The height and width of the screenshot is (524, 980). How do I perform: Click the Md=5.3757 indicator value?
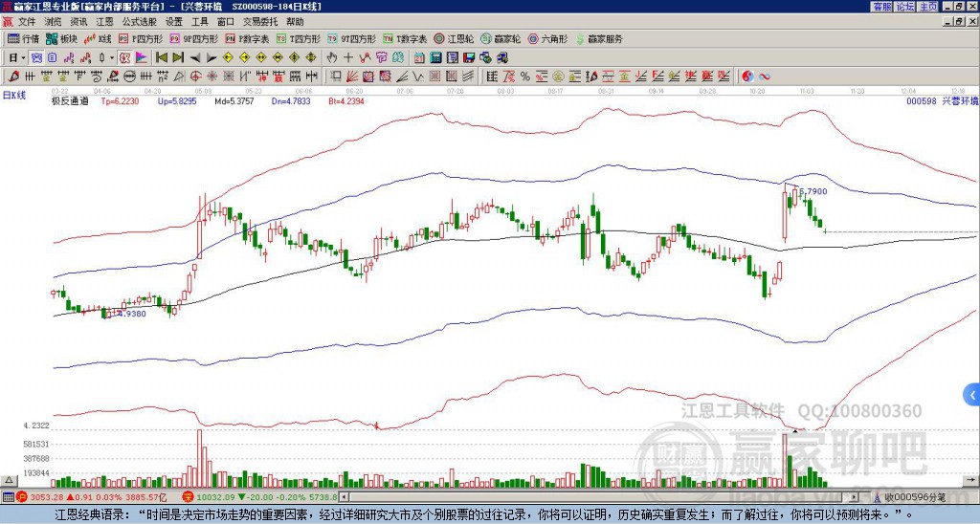click(234, 100)
